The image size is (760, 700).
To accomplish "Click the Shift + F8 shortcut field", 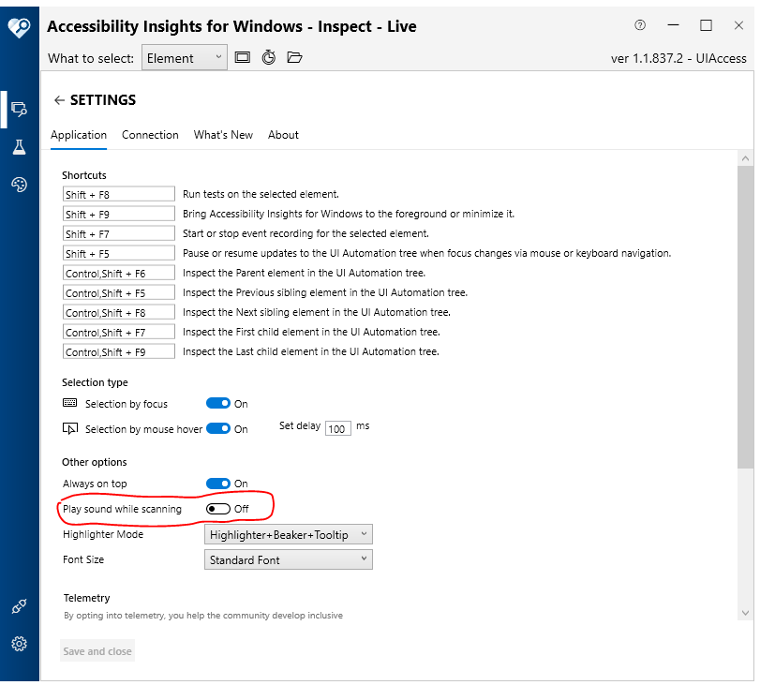I will [119, 194].
